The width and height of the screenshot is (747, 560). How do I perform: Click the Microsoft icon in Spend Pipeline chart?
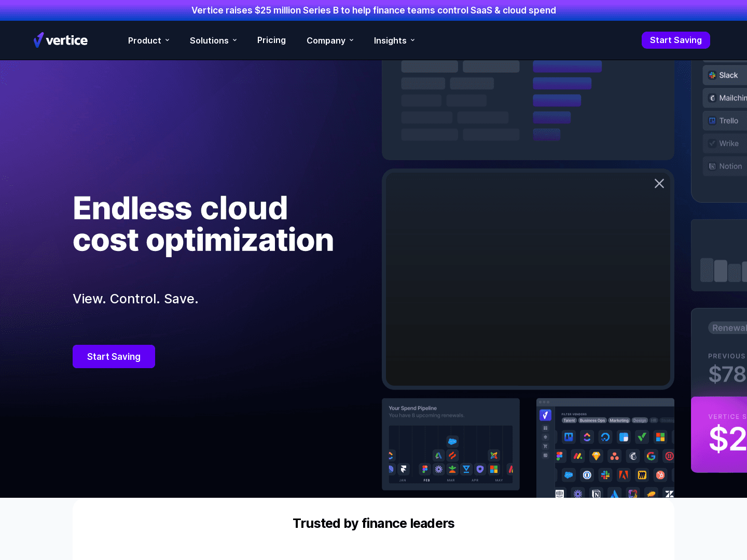[x=494, y=469]
